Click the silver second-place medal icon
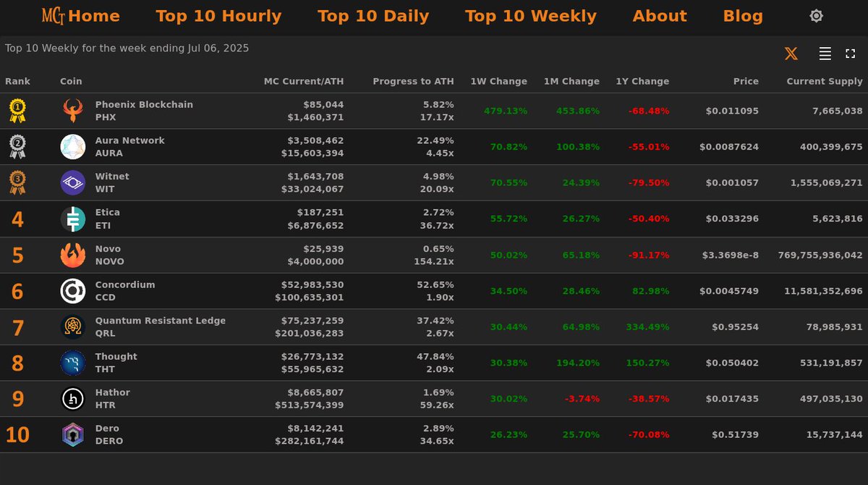 coord(17,147)
